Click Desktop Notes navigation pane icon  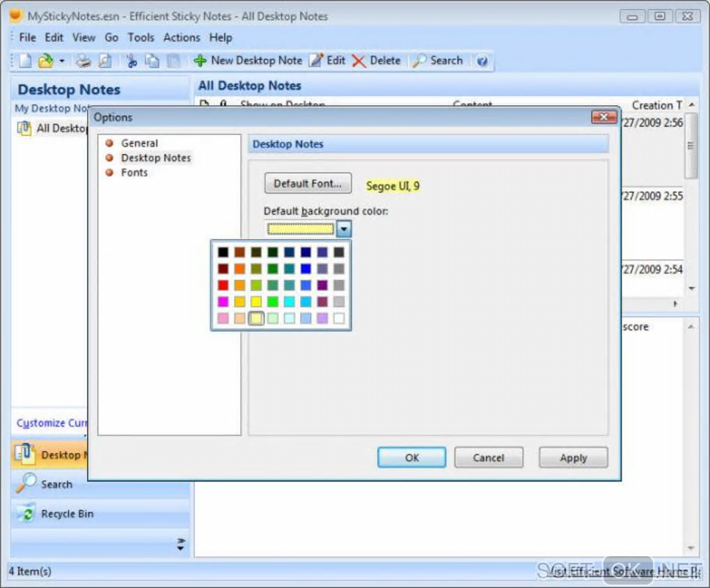click(x=25, y=454)
